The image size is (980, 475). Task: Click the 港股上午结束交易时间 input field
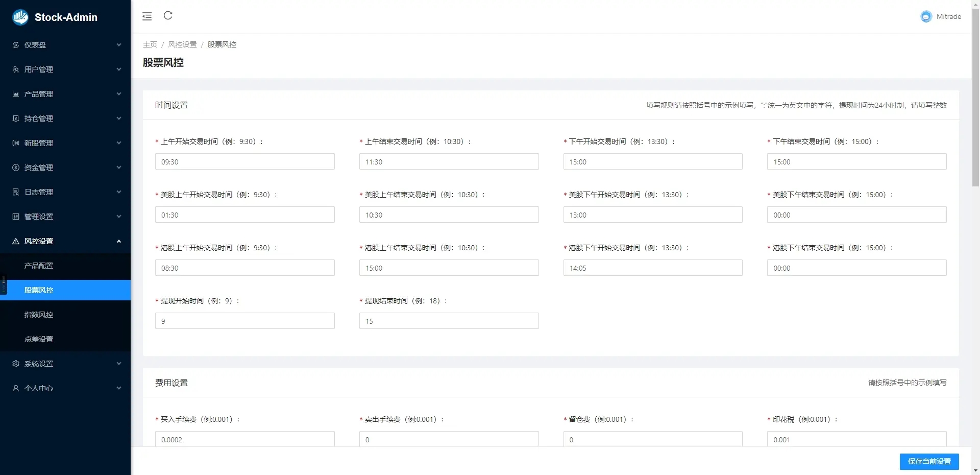[449, 268]
